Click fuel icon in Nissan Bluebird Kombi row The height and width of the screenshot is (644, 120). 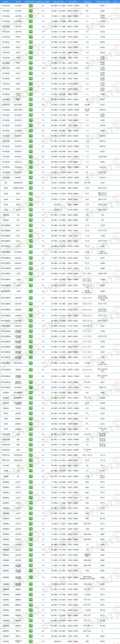31,403
